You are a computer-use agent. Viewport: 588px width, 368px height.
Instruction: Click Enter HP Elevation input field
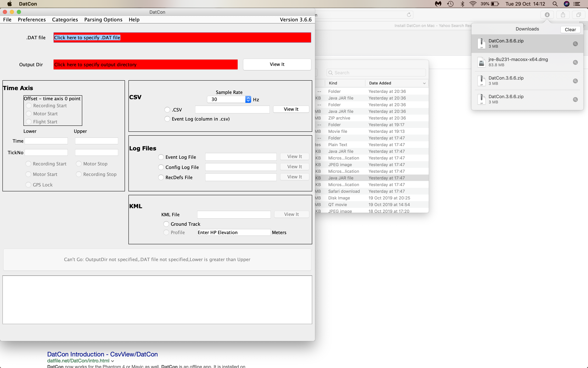coord(234,232)
